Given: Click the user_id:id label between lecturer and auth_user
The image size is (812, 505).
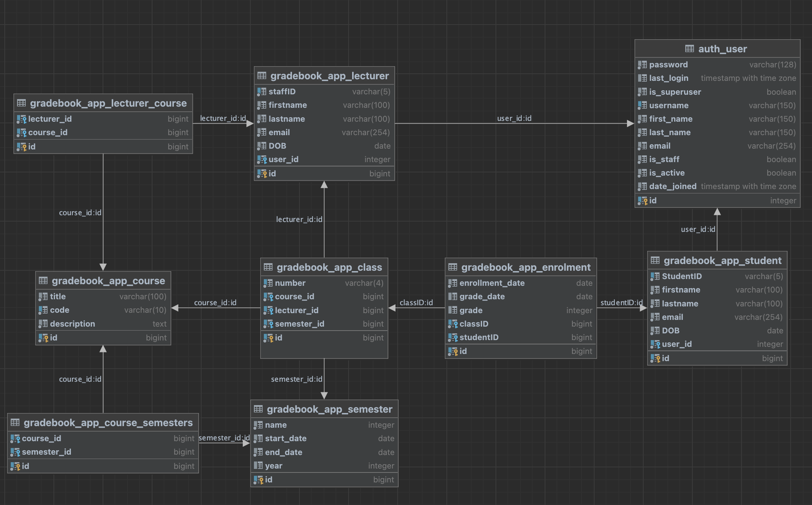Looking at the screenshot, I should [514, 119].
